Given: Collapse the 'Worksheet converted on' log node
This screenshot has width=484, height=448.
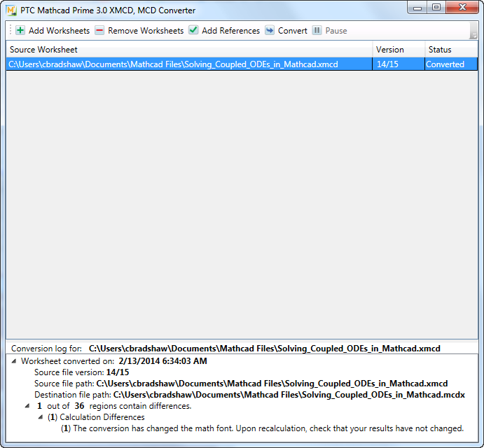Looking at the screenshot, I should [14, 361].
